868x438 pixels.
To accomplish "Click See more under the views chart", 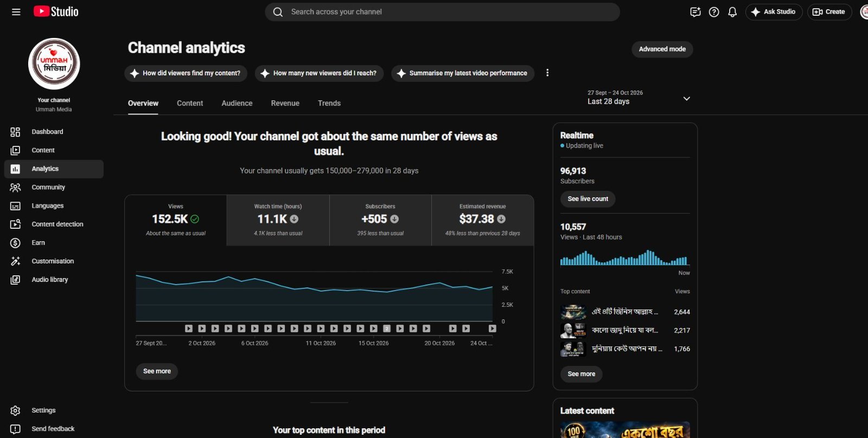I will 157,371.
